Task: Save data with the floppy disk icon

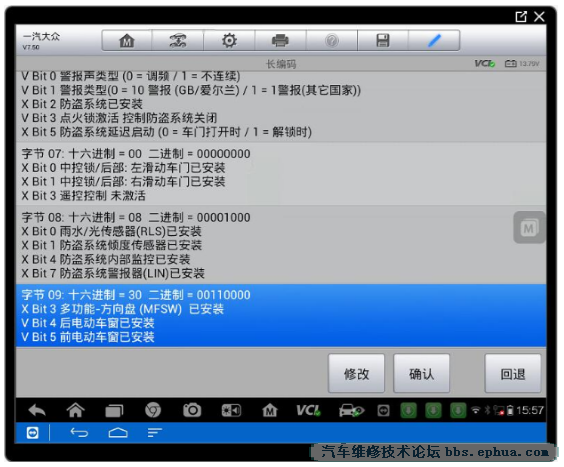Action: coord(383,40)
